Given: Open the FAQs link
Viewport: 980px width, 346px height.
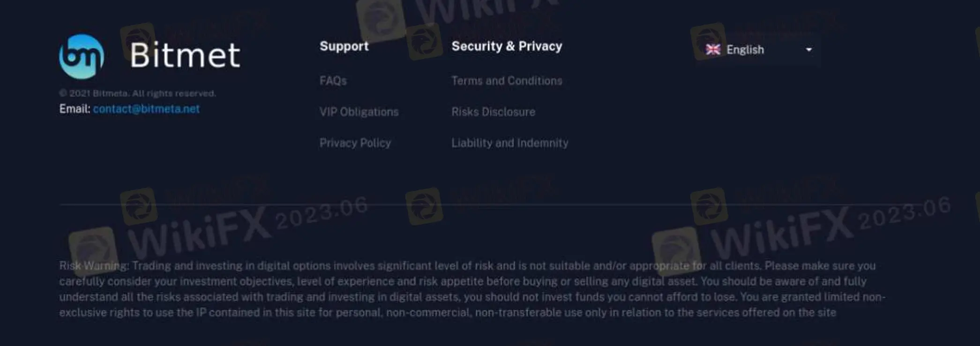Looking at the screenshot, I should click(333, 81).
